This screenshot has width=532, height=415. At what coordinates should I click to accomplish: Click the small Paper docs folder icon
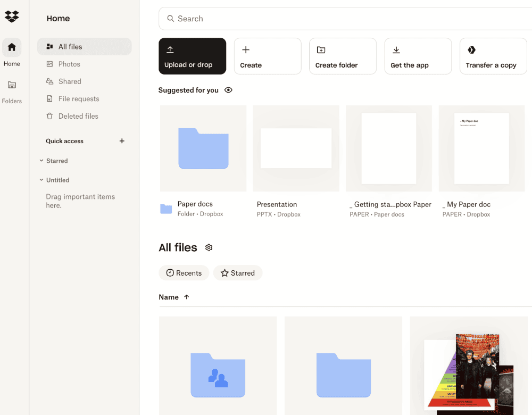click(x=166, y=209)
